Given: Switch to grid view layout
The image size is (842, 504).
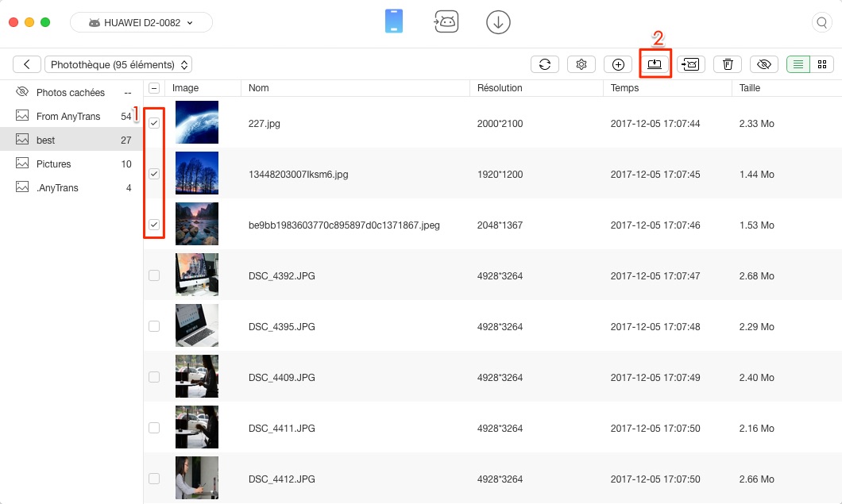Looking at the screenshot, I should point(821,64).
